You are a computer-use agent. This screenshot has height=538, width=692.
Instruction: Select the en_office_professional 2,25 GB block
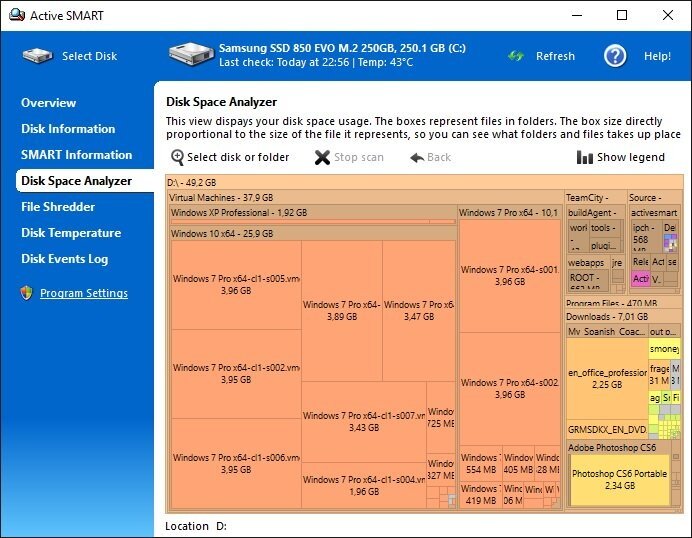coord(607,379)
